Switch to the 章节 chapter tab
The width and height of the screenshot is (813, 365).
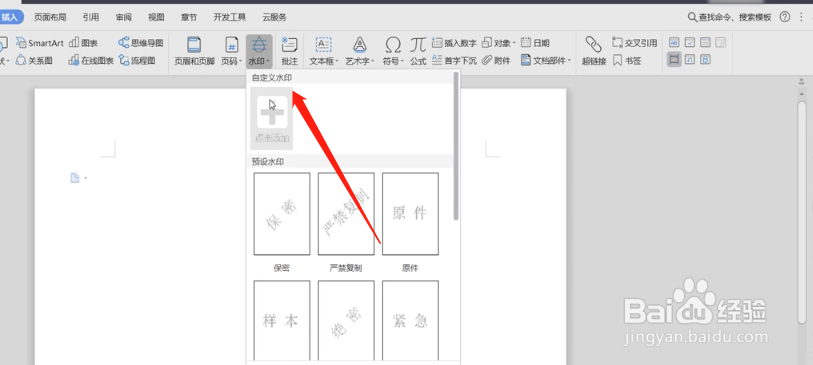tap(189, 17)
